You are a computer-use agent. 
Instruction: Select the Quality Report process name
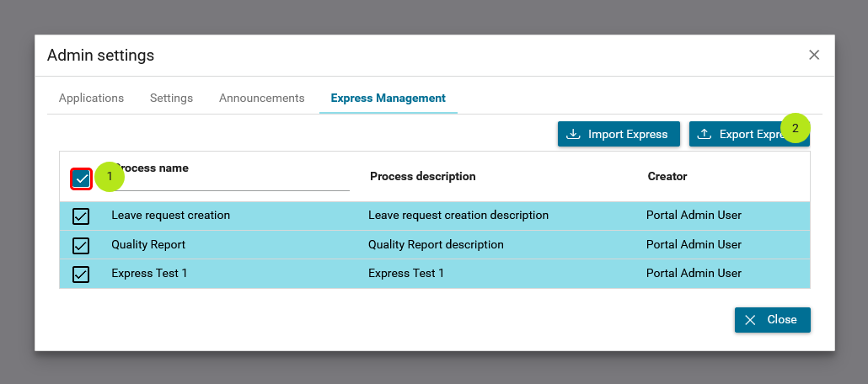pyautogui.click(x=148, y=244)
